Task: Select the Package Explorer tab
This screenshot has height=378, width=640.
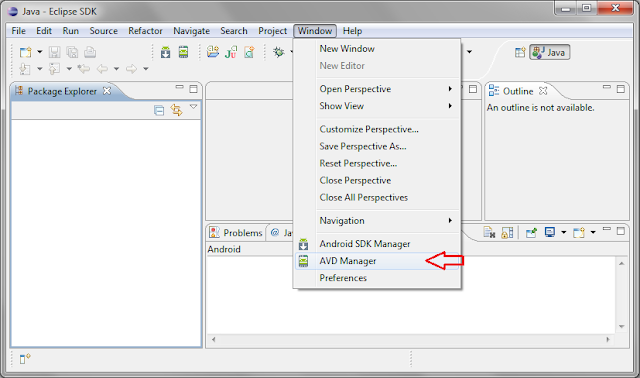Action: point(62,91)
